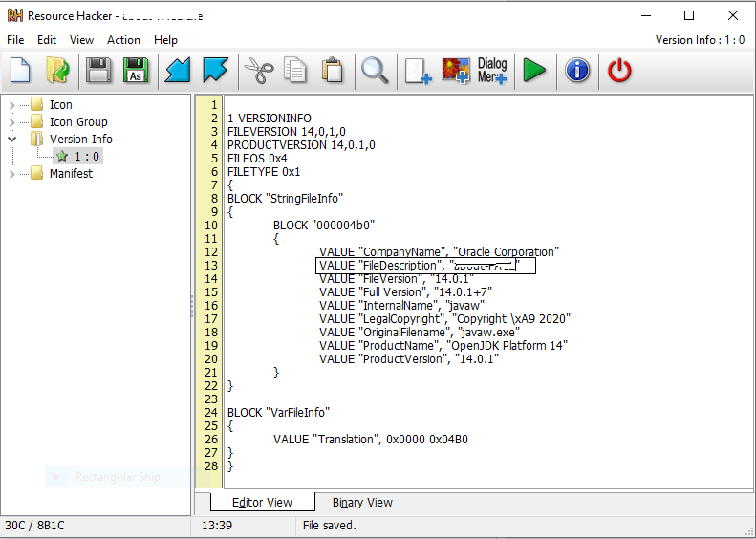Open About info blue icon
756x539 pixels.
pos(577,71)
